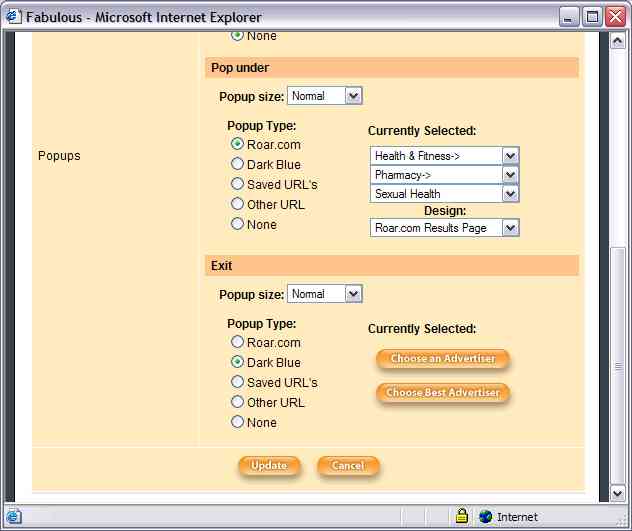Open Exit Popup size dropdown
Viewport: 632px width, 531px height.
click(x=325, y=294)
